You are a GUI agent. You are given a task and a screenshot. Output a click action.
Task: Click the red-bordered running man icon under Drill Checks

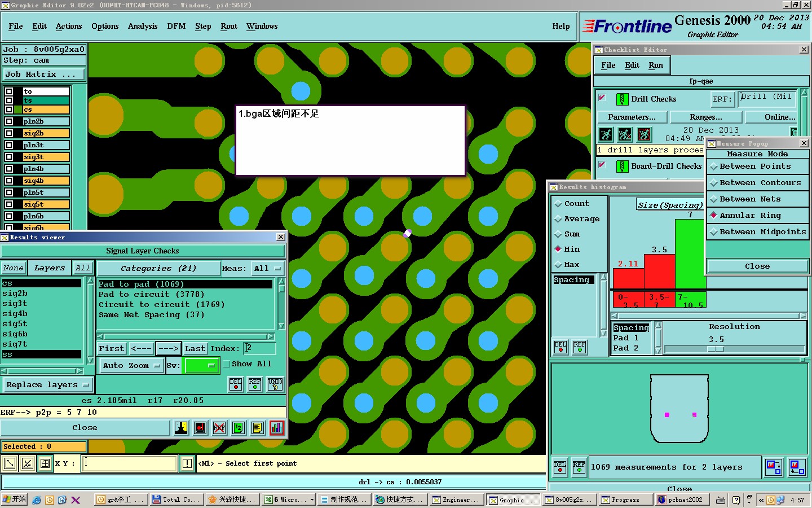pos(644,134)
